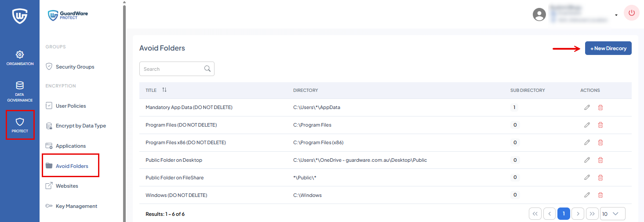Screen dimensions: 644x222
Task: Delete Public Folder on Desktop entry
Action: click(x=600, y=160)
